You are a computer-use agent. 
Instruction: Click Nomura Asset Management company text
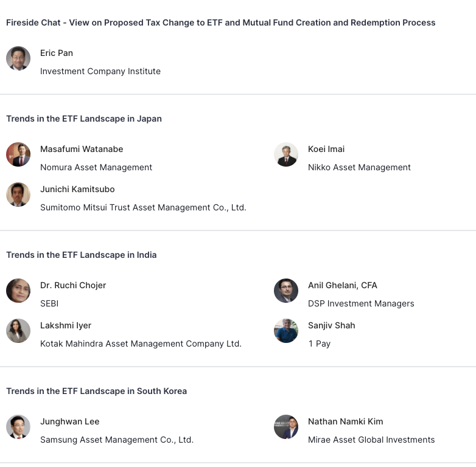pos(96,167)
